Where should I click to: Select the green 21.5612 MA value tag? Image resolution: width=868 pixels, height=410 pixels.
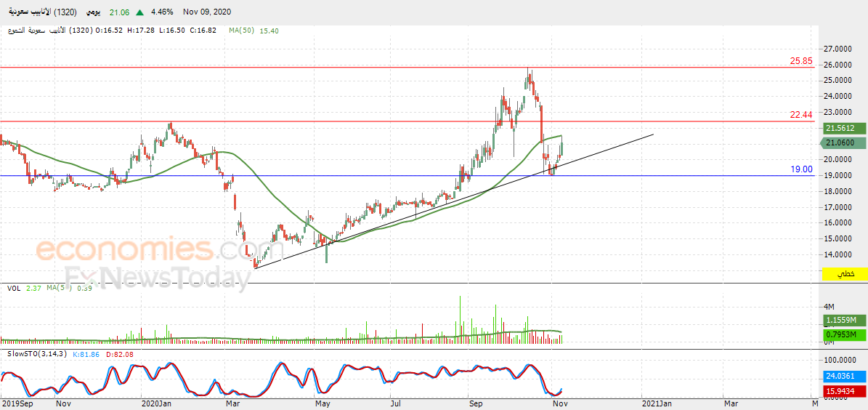coord(843,128)
